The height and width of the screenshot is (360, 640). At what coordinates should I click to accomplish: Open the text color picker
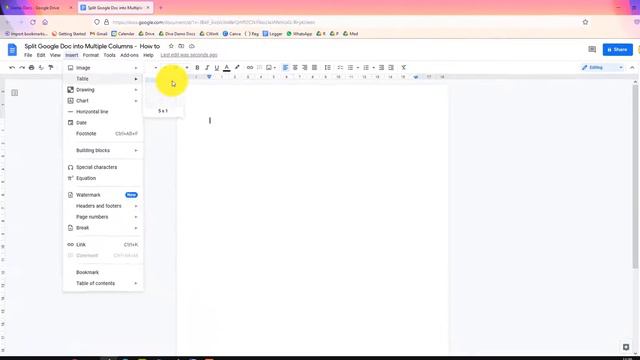[x=227, y=67]
